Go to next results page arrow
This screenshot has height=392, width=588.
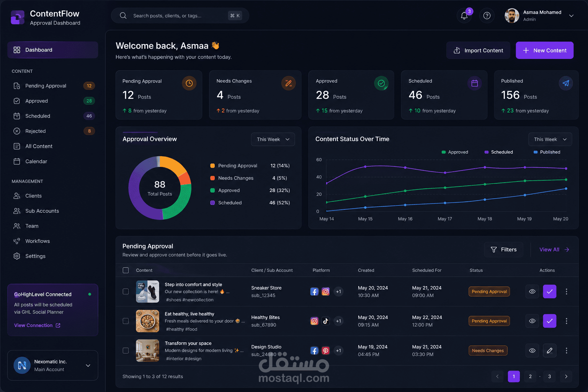coord(566,376)
